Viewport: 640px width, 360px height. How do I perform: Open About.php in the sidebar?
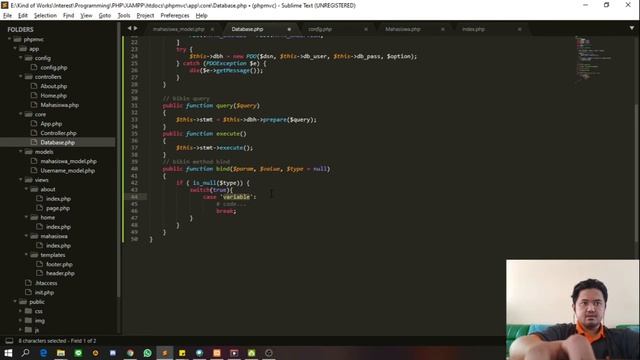(x=53, y=86)
